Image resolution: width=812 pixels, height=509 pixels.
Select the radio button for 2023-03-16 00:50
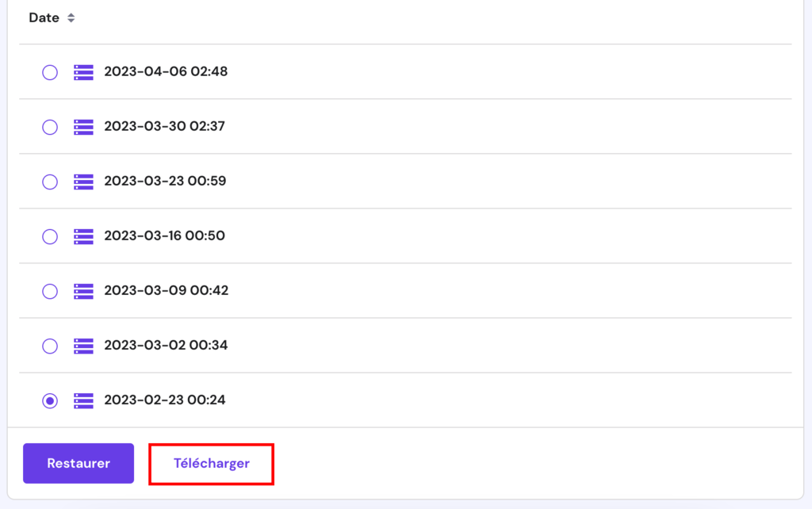tap(50, 236)
